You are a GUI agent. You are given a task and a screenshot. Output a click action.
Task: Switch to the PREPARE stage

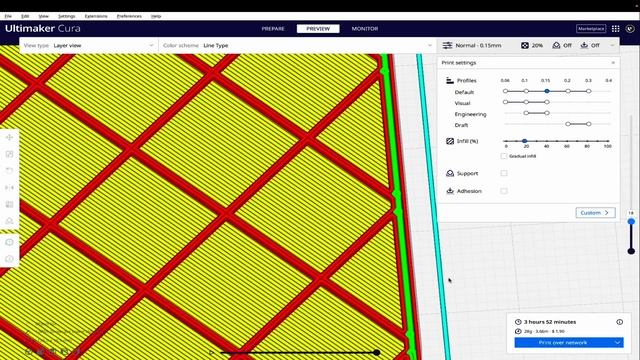(273, 29)
